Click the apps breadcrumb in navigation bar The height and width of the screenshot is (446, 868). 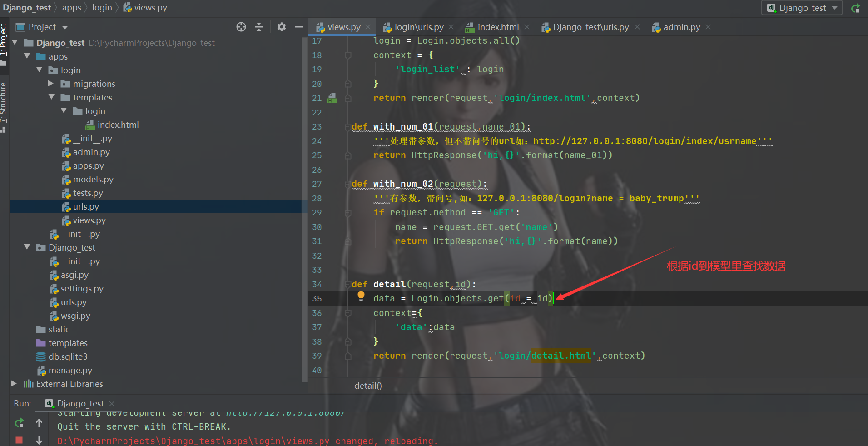click(72, 8)
